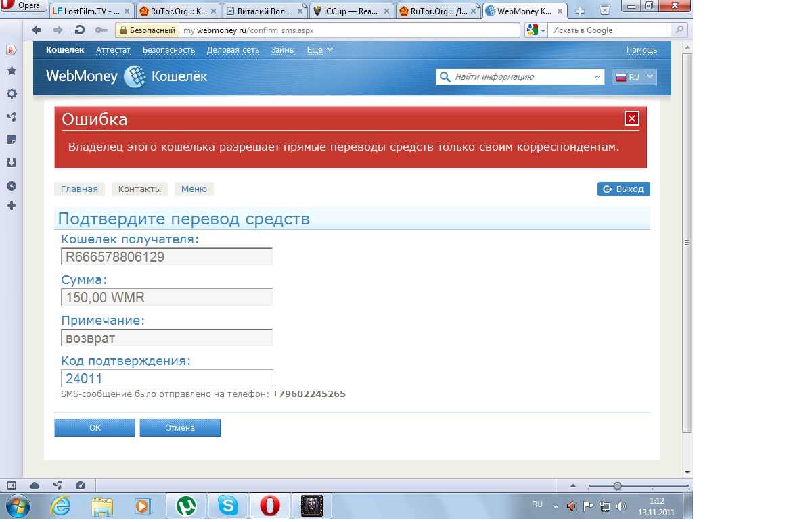Click the 150,00 WMR amount field
The width and height of the screenshot is (812, 522).
(x=166, y=298)
